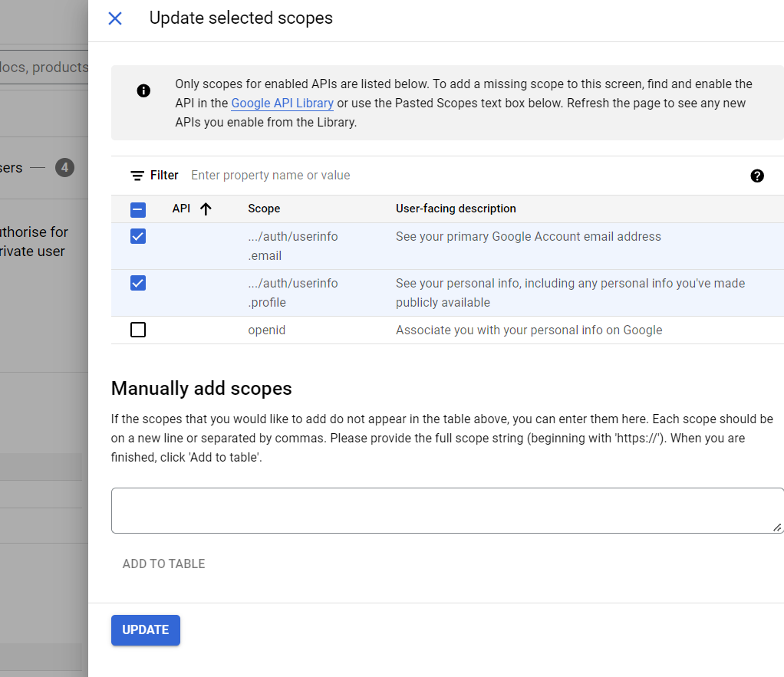The image size is (784, 677).
Task: Toggle the select-all checkbox in the table header
Action: (x=138, y=209)
